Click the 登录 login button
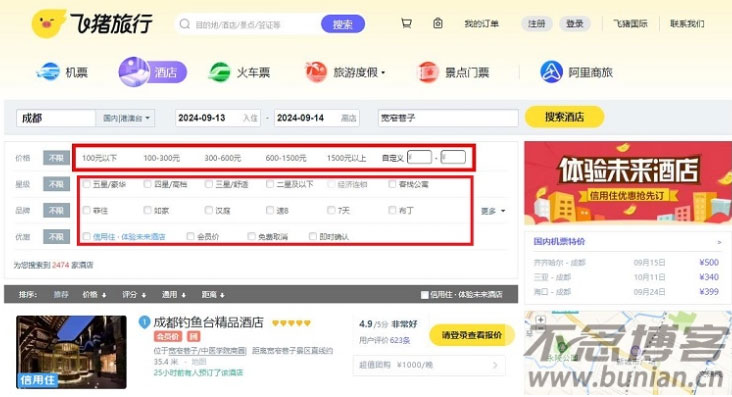732x397 pixels. point(575,23)
